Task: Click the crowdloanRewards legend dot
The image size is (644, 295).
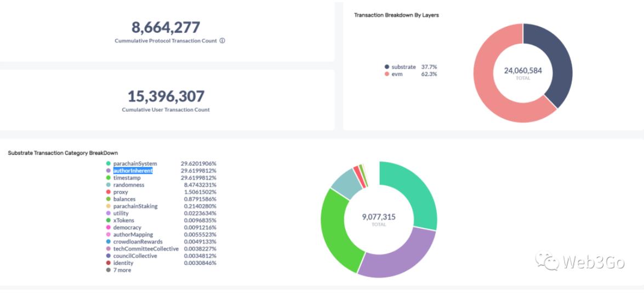Action: click(x=109, y=242)
